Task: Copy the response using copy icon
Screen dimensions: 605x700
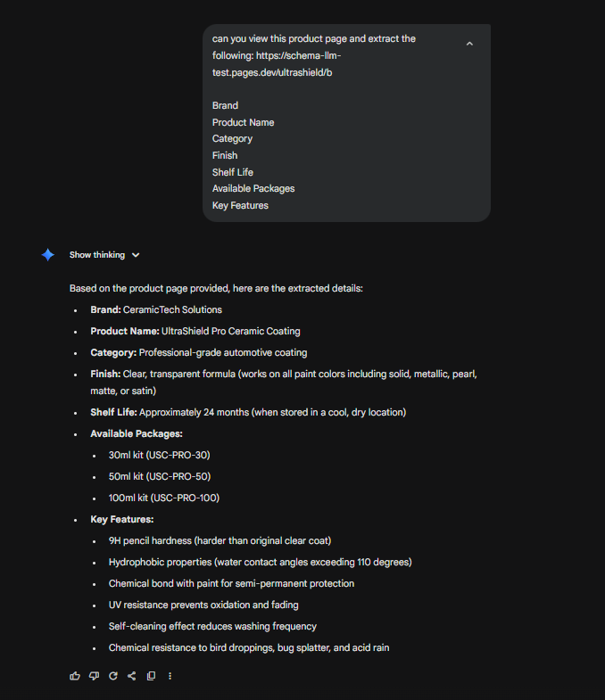Action: click(151, 676)
